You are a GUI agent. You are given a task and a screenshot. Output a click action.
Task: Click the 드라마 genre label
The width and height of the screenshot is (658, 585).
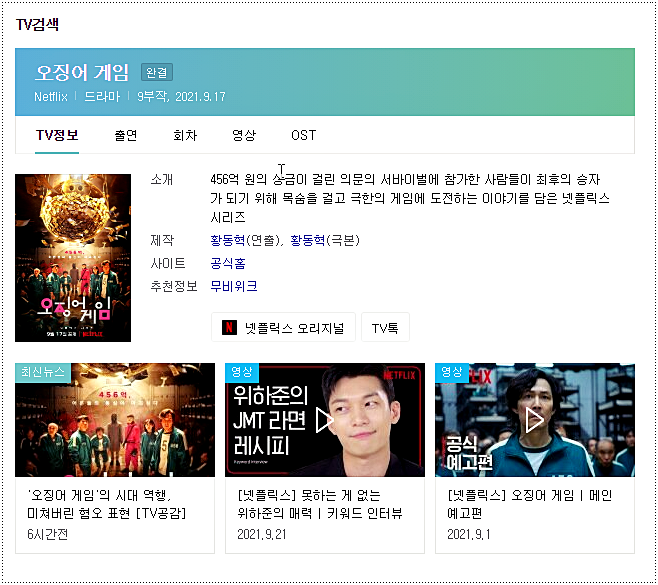coord(102,97)
